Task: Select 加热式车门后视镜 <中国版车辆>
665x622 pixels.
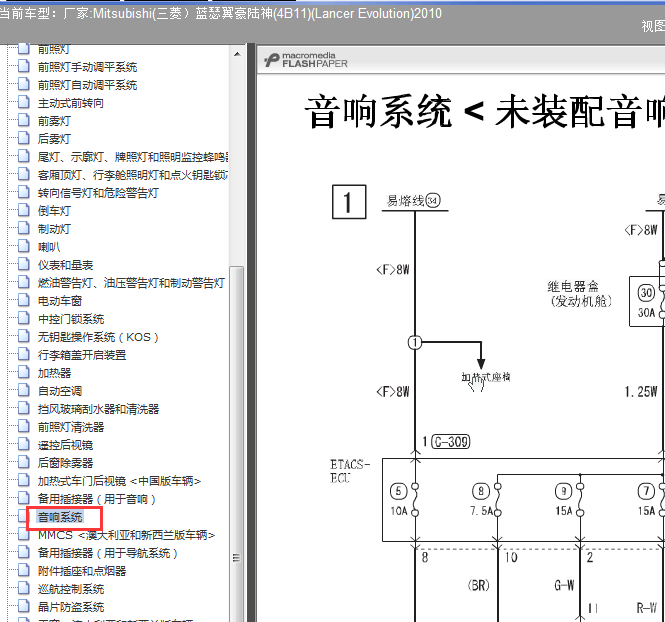Action: point(119,481)
